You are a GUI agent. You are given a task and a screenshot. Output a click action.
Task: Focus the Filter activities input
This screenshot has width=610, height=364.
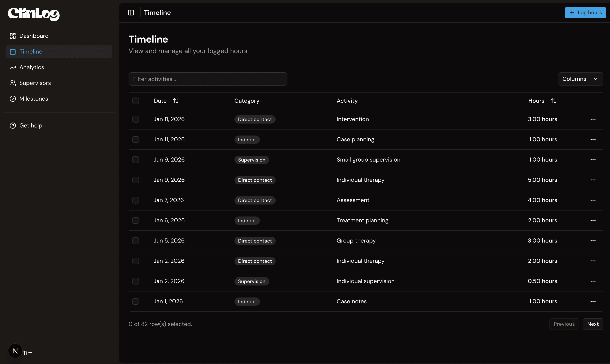point(208,79)
